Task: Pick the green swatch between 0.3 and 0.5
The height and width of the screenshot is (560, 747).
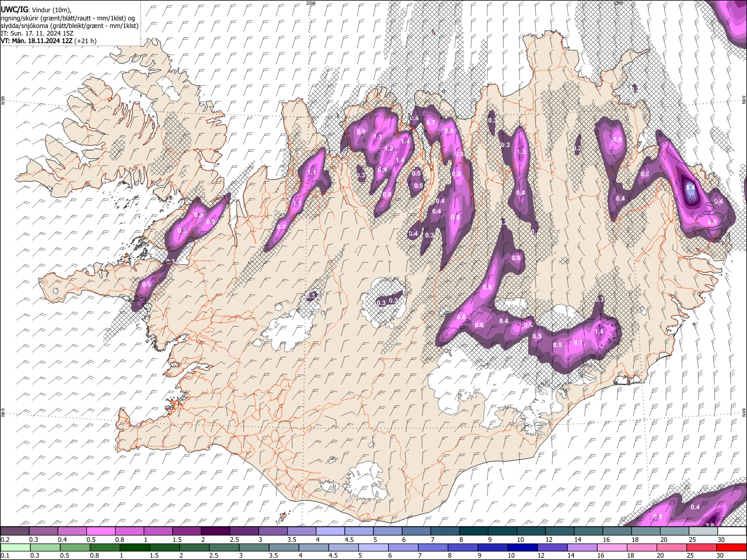Action: [45, 547]
